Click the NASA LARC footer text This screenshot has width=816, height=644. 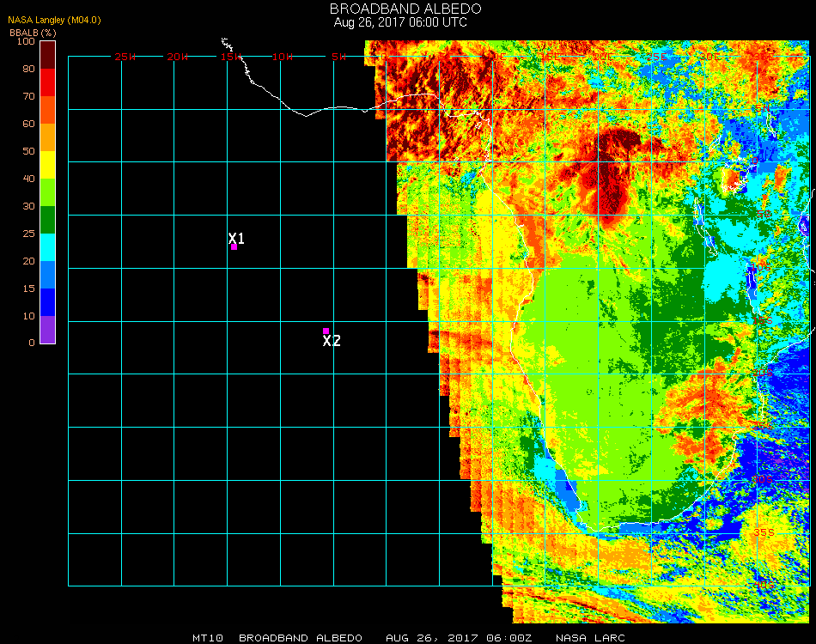(x=589, y=638)
